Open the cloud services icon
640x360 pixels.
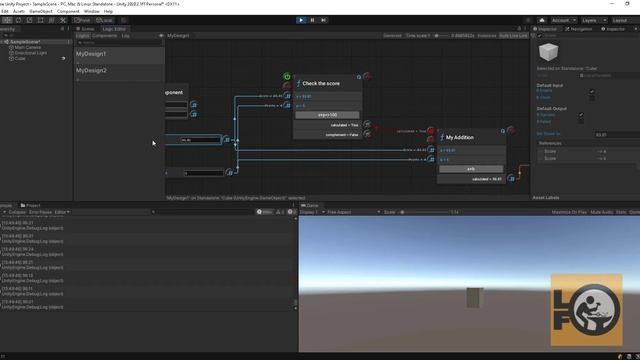pyautogui.click(x=542, y=20)
